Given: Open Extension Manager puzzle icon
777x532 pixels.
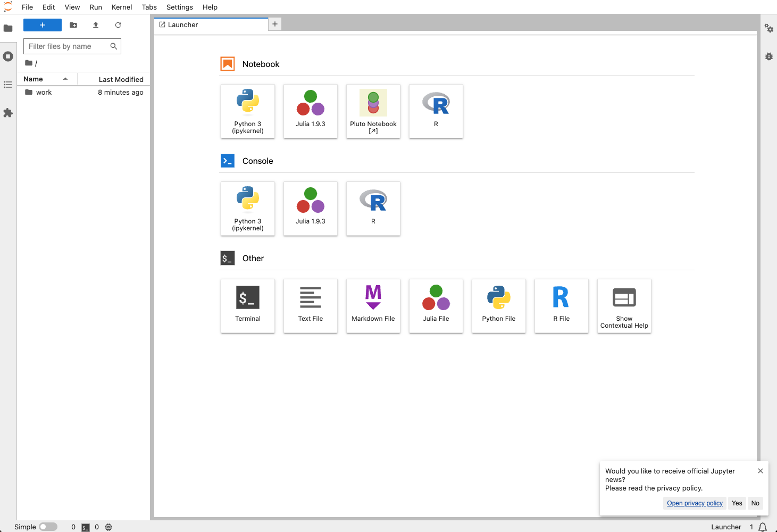Looking at the screenshot, I should 8,113.
